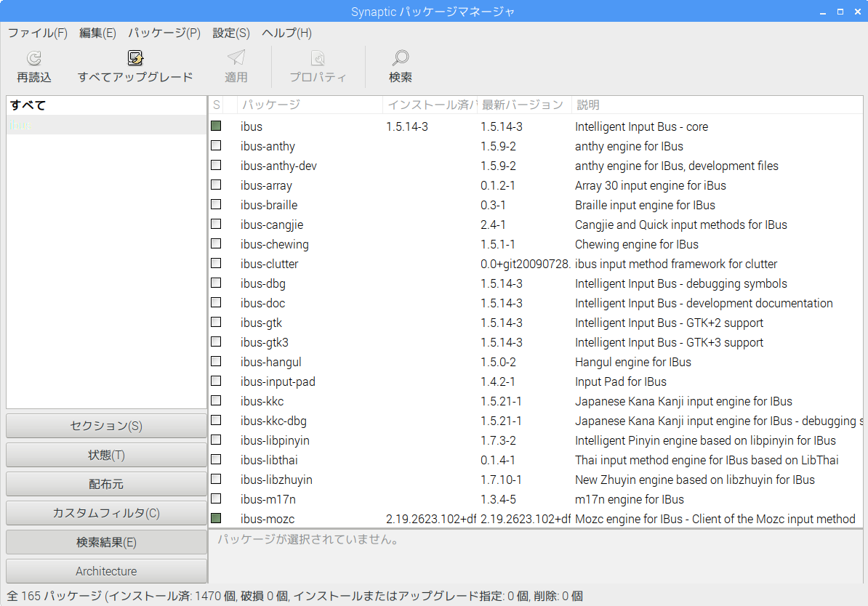Image resolution: width=868 pixels, height=606 pixels.
Task: Sort by the 最新バージョン column header
Action: (525, 105)
